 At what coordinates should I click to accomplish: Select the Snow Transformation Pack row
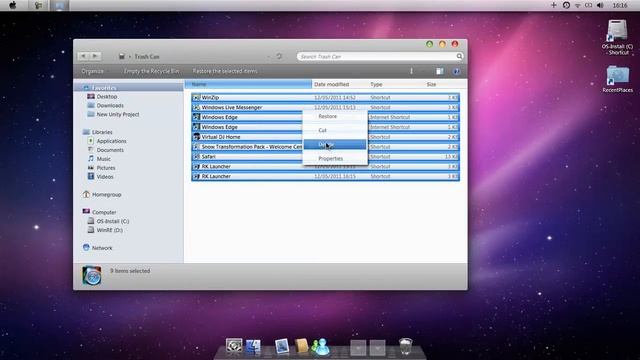[325, 147]
